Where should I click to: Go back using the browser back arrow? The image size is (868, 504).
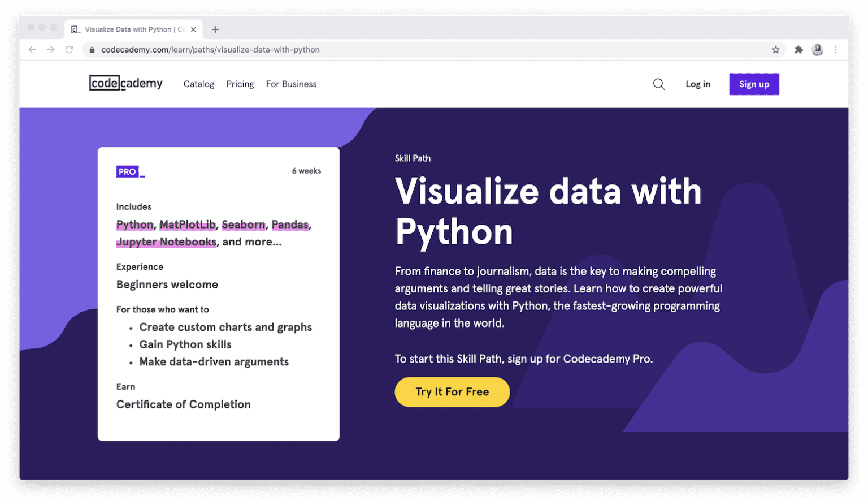coord(32,50)
